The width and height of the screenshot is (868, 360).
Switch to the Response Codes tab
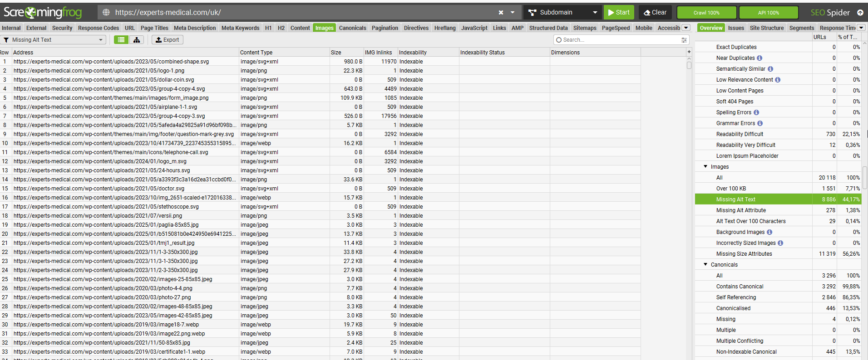tap(99, 28)
